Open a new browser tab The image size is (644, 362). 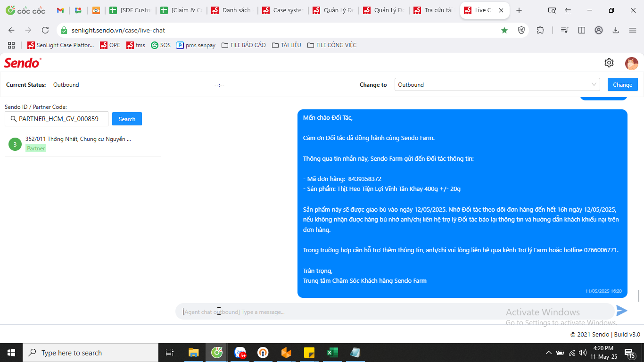click(519, 10)
